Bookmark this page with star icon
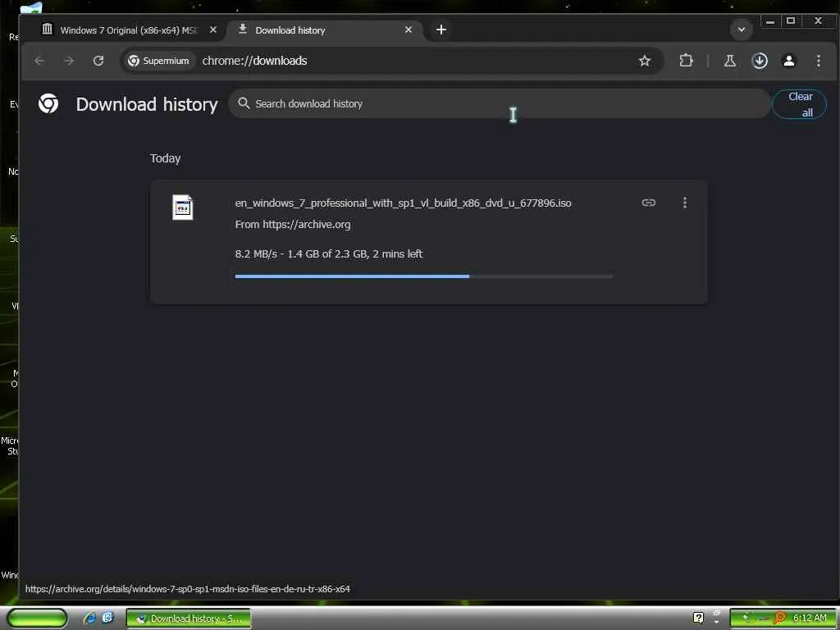 (645, 61)
